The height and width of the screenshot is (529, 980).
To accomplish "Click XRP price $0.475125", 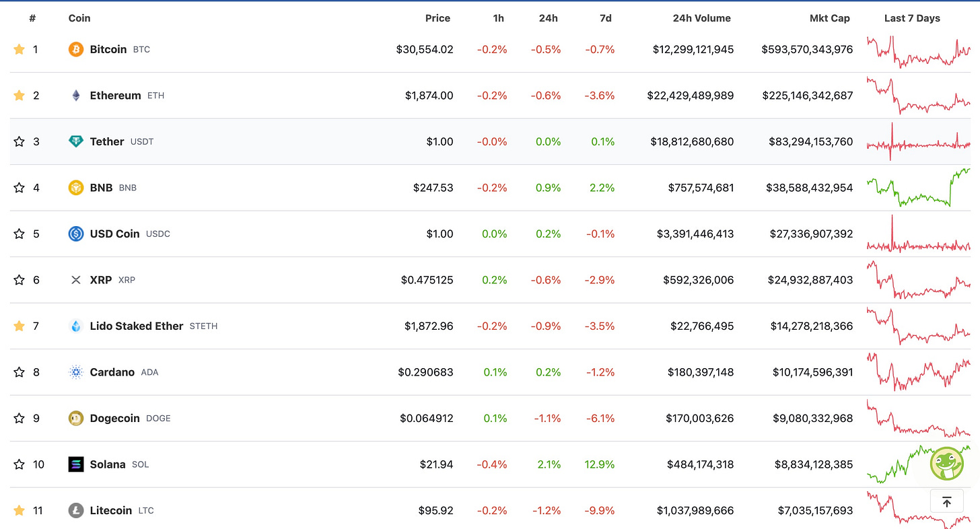I will [427, 280].
